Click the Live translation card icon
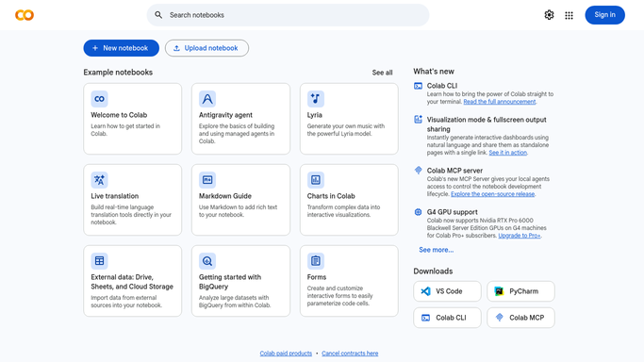Image resolution: width=644 pixels, height=362 pixels. pyautogui.click(x=99, y=180)
